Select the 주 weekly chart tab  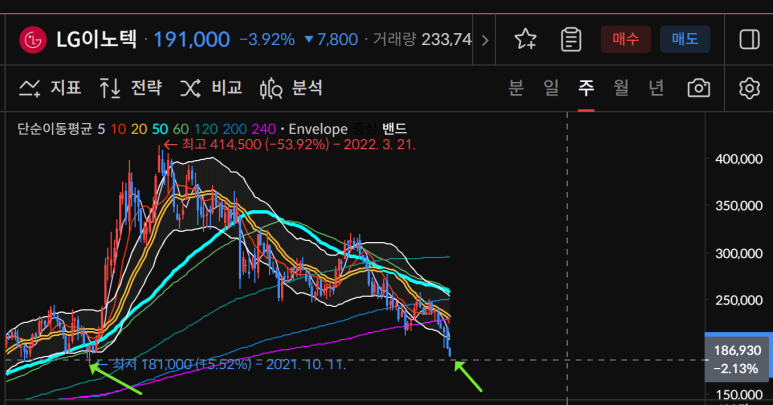pos(586,88)
